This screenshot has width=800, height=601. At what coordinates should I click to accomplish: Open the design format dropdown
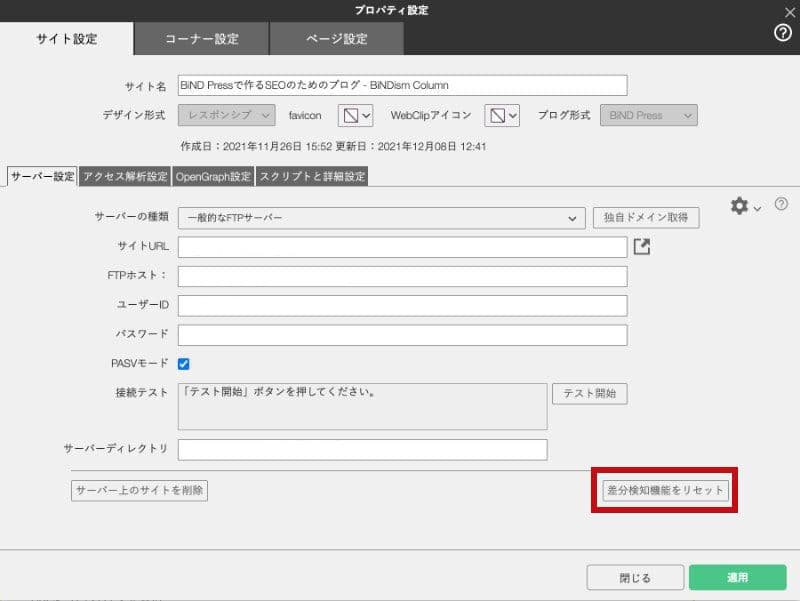click(226, 115)
